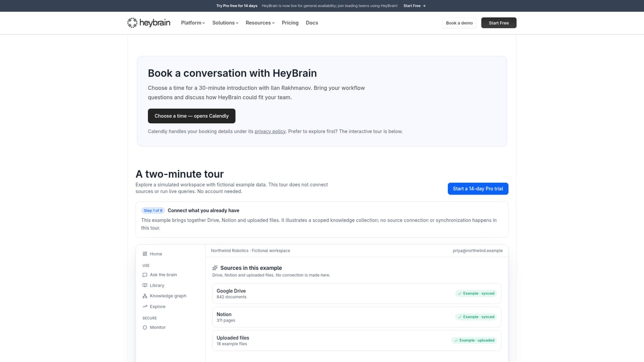Expand the Resources dropdown menu

[x=260, y=23]
